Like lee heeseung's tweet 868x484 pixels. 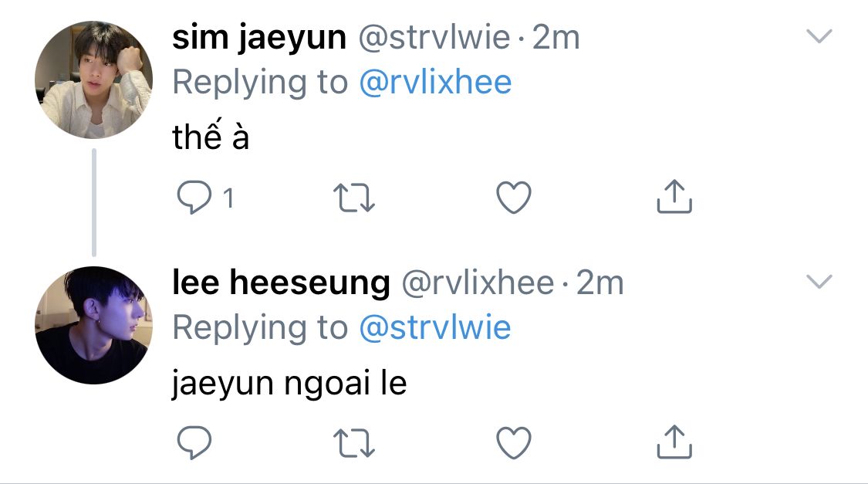coord(514,443)
